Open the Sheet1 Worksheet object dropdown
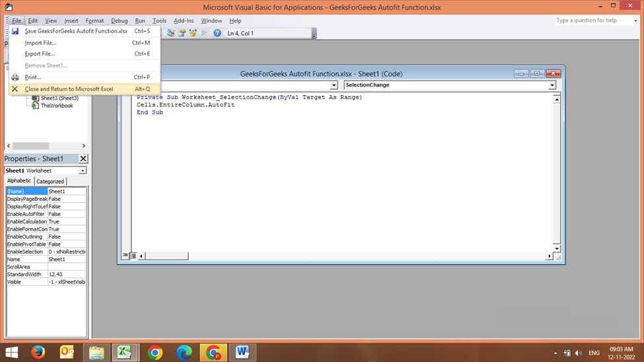Viewport: 644px width, 362px height. (x=83, y=170)
